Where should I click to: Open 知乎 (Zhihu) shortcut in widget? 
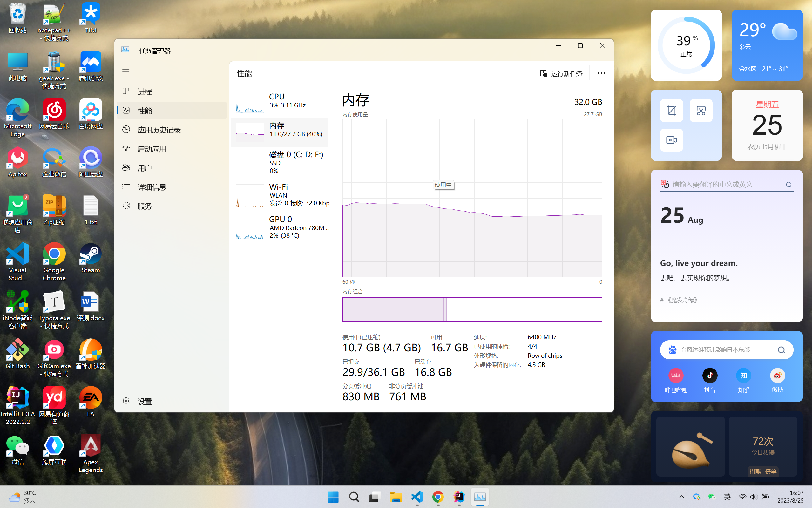click(743, 381)
